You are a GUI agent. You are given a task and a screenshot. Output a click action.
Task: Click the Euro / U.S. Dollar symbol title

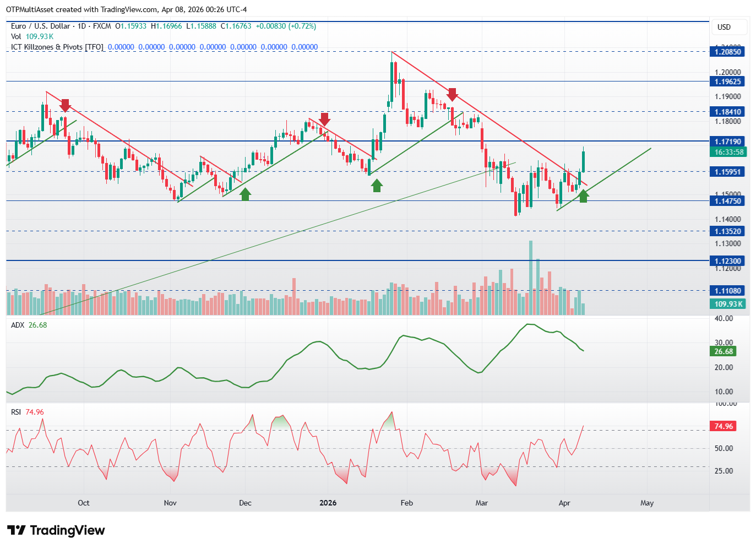pyautogui.click(x=40, y=26)
